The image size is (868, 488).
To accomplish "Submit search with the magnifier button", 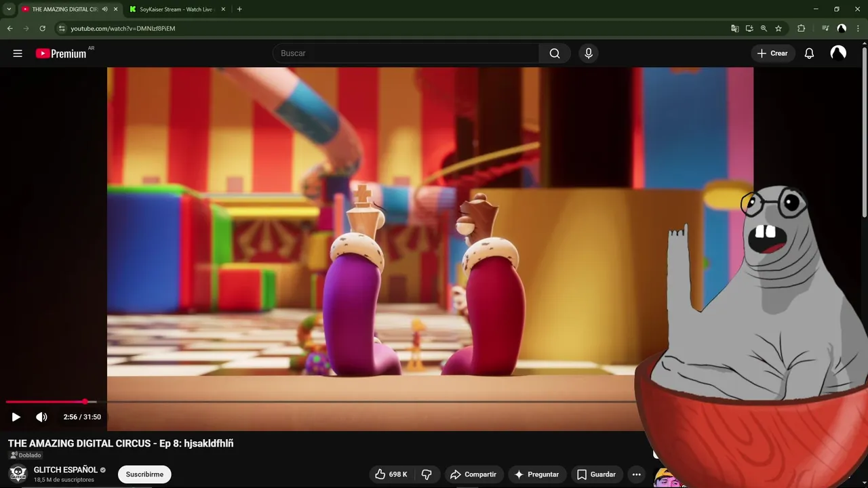I will point(555,54).
